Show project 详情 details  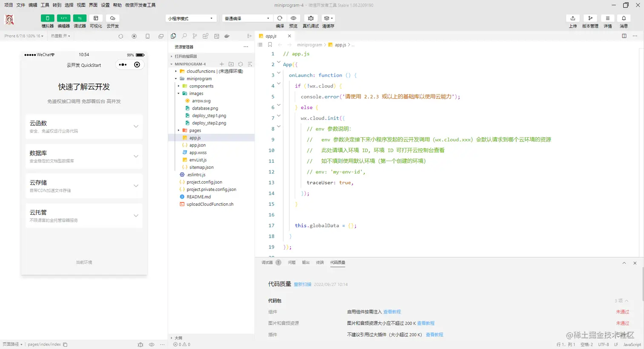coord(608,18)
